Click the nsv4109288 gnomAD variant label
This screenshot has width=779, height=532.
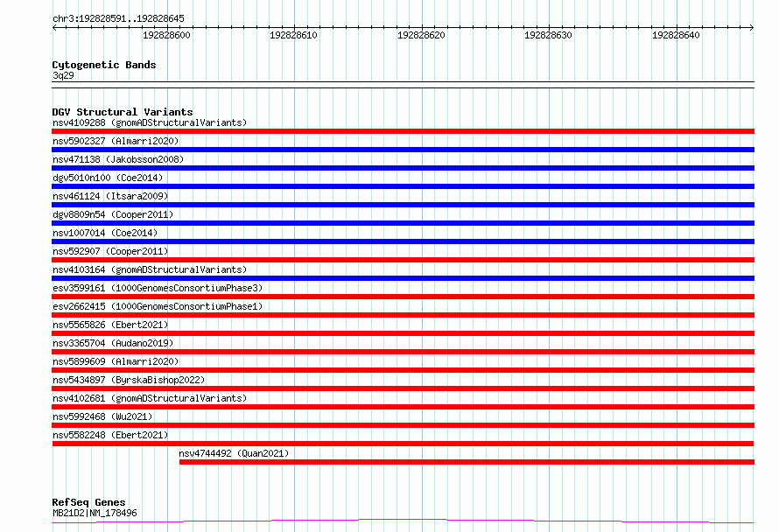150,122
